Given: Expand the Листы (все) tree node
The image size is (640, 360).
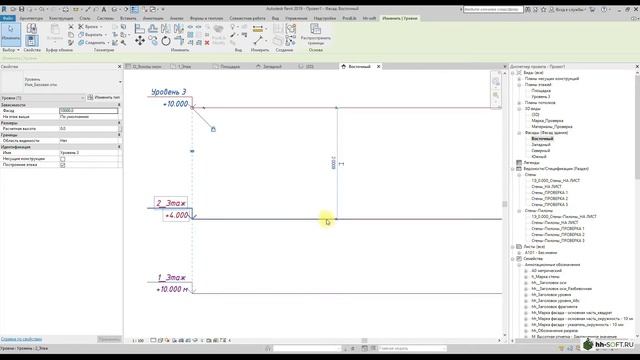Looking at the screenshot, I should pos(513,247).
